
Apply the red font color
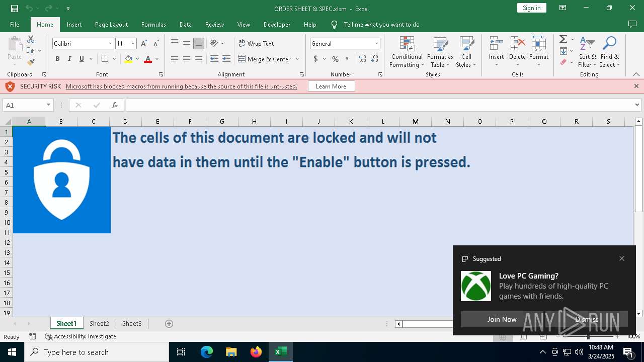point(148,59)
